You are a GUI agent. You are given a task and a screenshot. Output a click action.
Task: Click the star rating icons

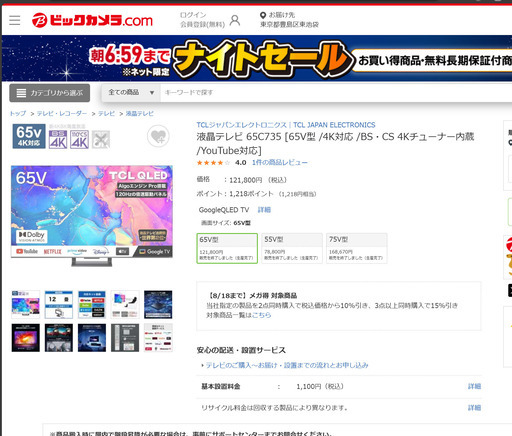(x=213, y=163)
